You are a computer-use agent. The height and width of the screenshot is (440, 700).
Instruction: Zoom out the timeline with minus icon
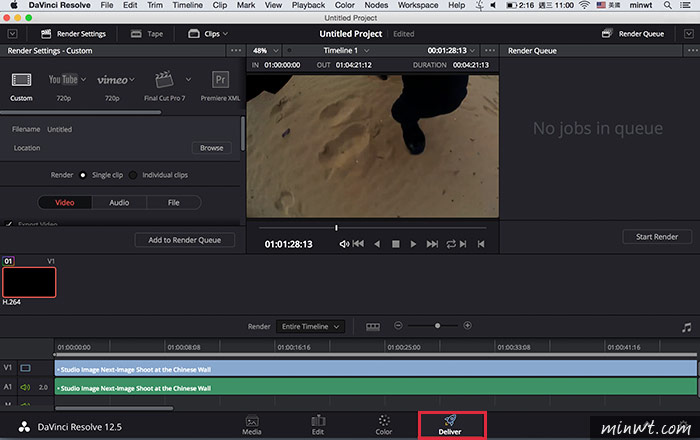398,326
